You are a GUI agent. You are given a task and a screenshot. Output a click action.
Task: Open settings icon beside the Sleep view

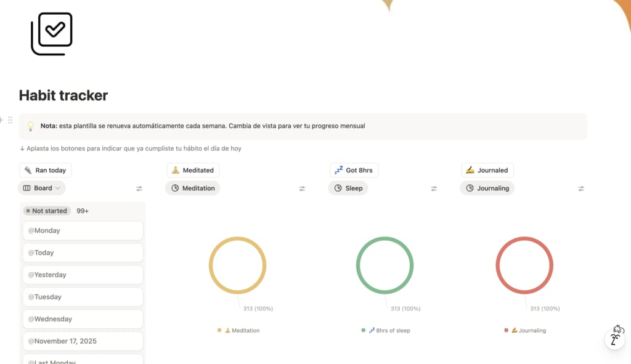pos(434,188)
